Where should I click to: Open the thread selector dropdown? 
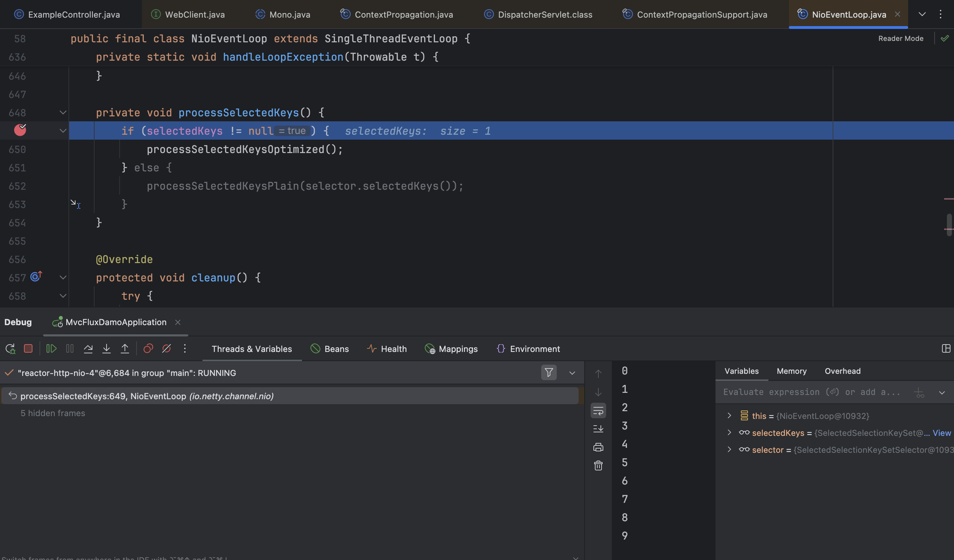[x=572, y=373]
